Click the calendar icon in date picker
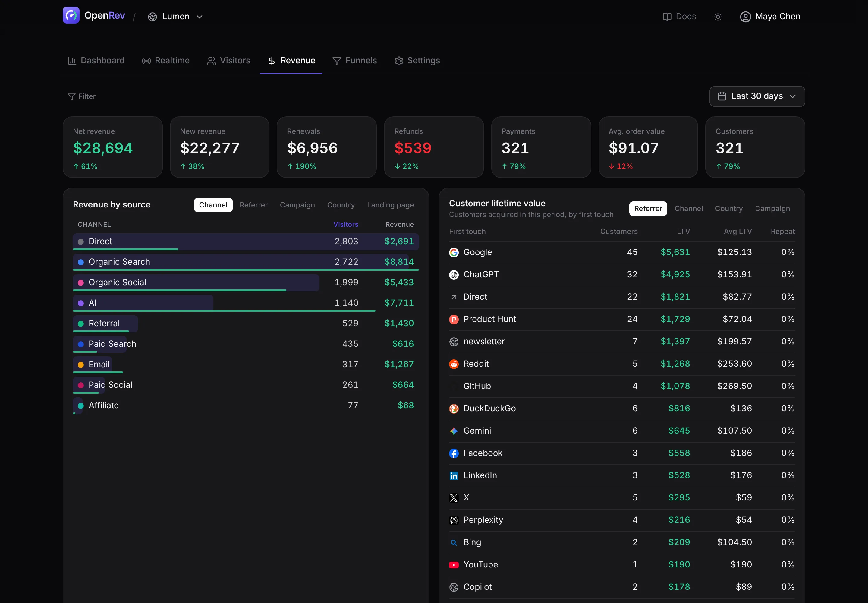868x603 pixels. point(722,96)
